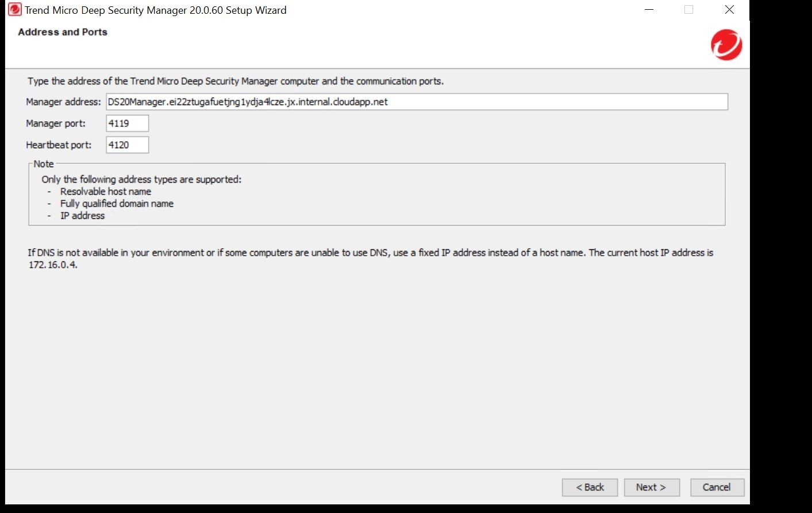The width and height of the screenshot is (812, 513).
Task: Click the Manager address input field
Action: coord(417,102)
